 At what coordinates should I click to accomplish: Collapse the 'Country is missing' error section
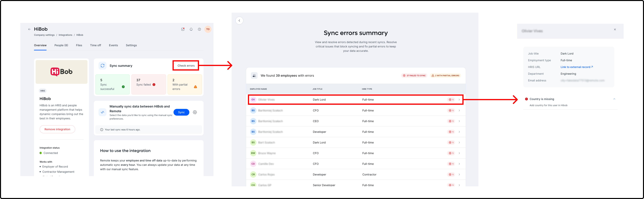point(614,99)
